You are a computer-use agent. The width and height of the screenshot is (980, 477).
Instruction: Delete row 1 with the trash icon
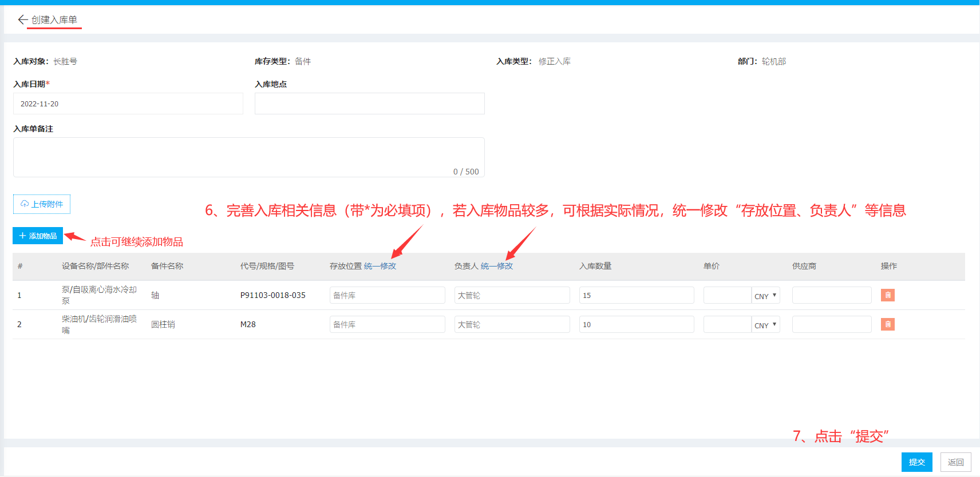(x=888, y=295)
